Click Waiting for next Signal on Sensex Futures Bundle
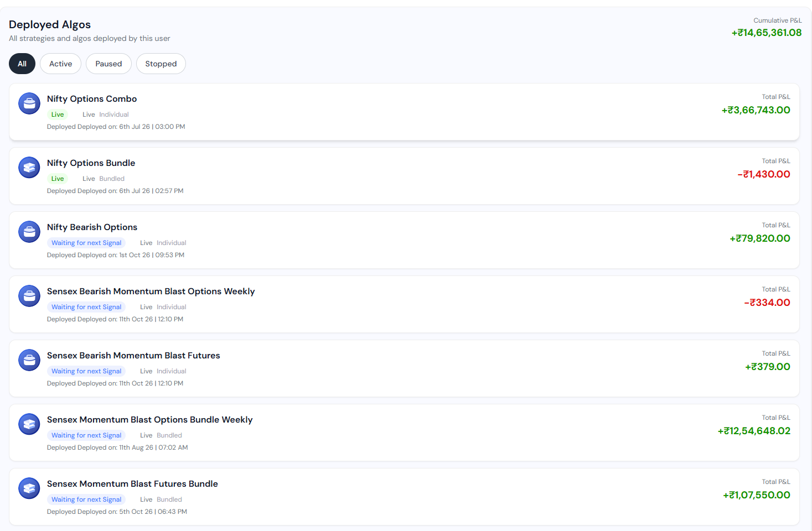Screen dimensions: 812x531 [86, 499]
